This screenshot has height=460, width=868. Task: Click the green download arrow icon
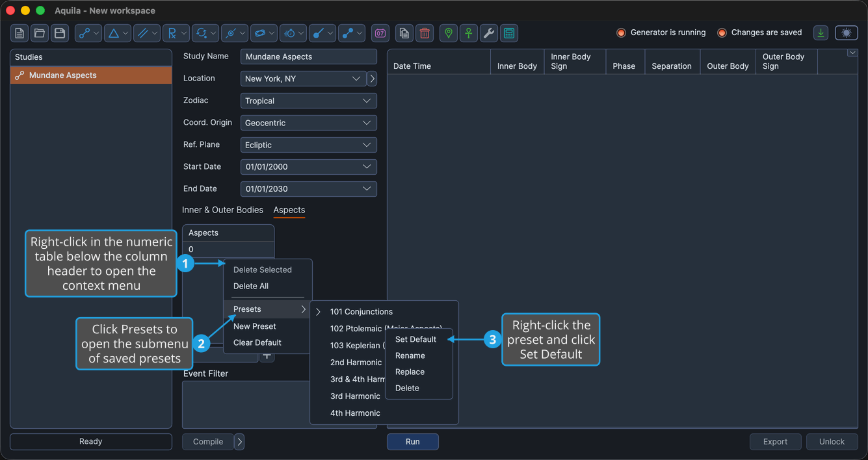point(821,33)
